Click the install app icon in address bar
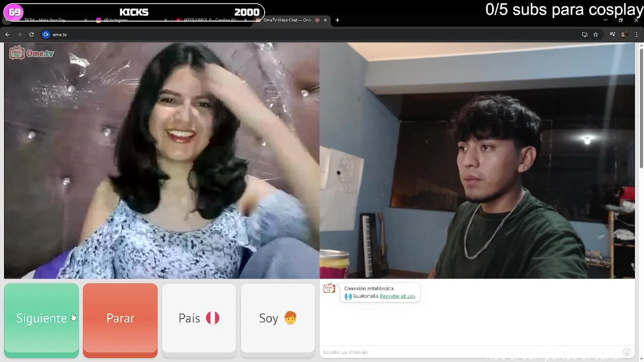The width and height of the screenshot is (644, 362). tap(585, 35)
